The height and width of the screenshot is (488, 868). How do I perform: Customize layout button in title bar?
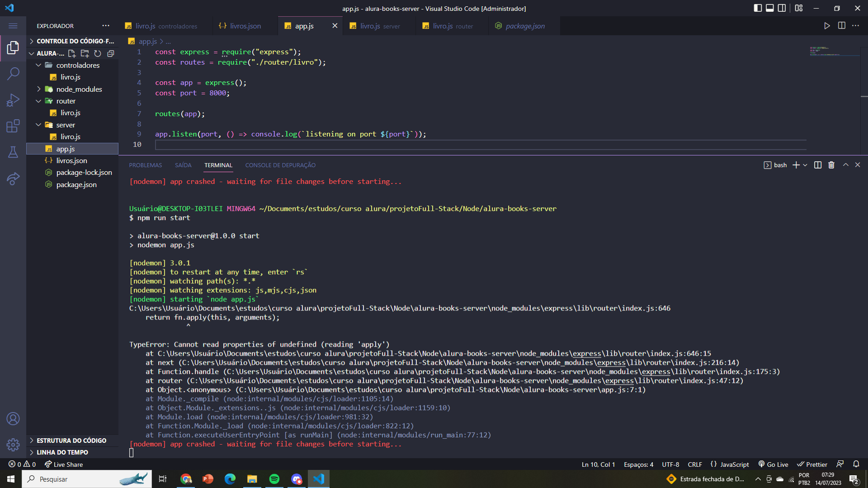[799, 8]
